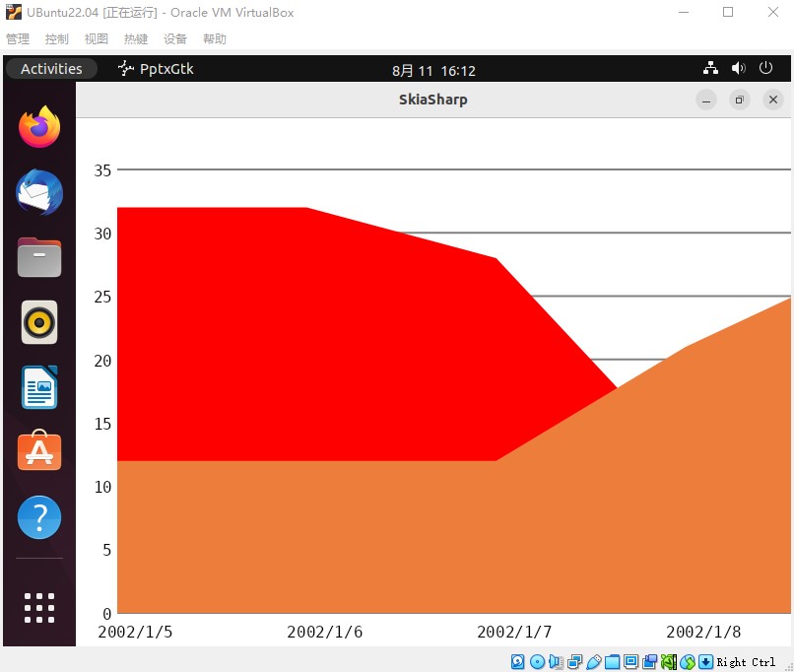Click the optical disc status icon
Viewport: 794px width, 672px height.
pos(537,662)
